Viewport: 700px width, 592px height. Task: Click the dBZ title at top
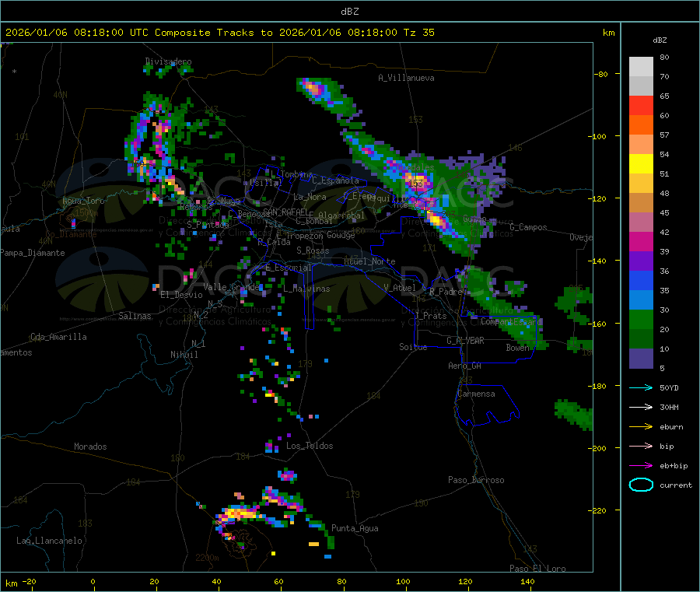pyautogui.click(x=349, y=12)
